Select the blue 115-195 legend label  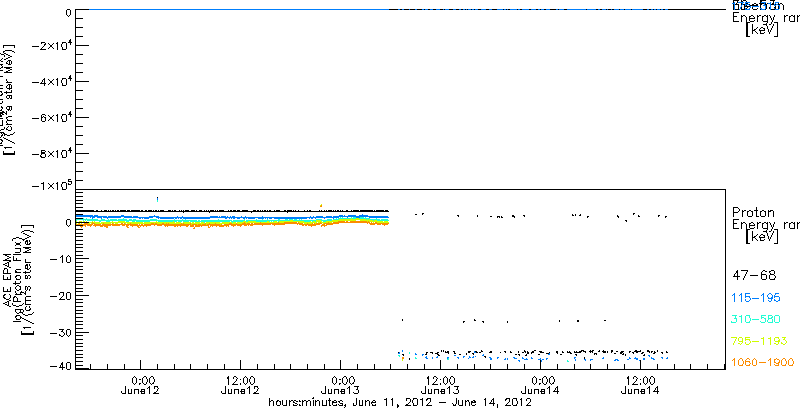(x=757, y=297)
